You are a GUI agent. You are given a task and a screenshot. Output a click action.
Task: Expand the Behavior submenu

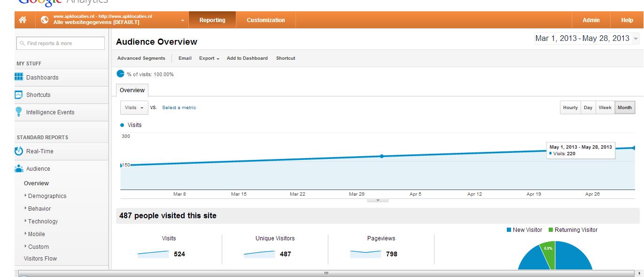(x=39, y=209)
